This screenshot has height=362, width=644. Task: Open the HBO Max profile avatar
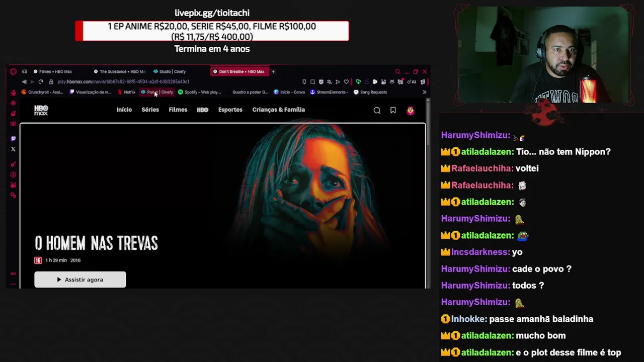click(411, 111)
